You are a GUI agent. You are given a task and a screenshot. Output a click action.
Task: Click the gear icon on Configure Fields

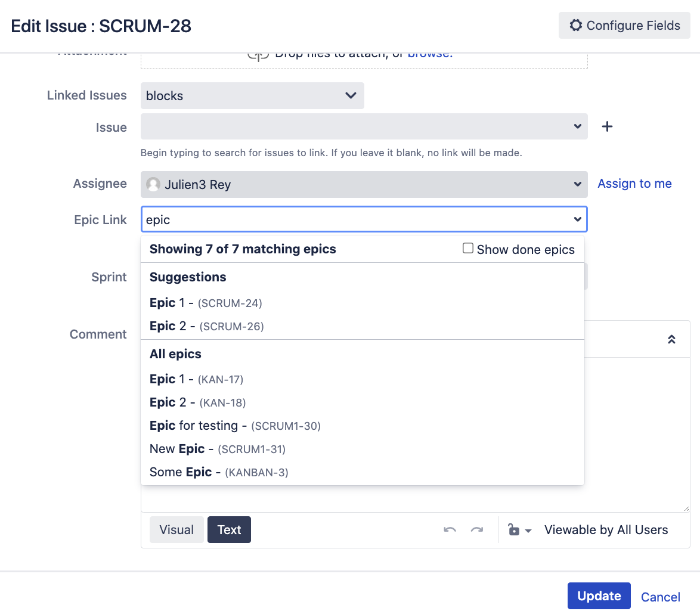[575, 26]
